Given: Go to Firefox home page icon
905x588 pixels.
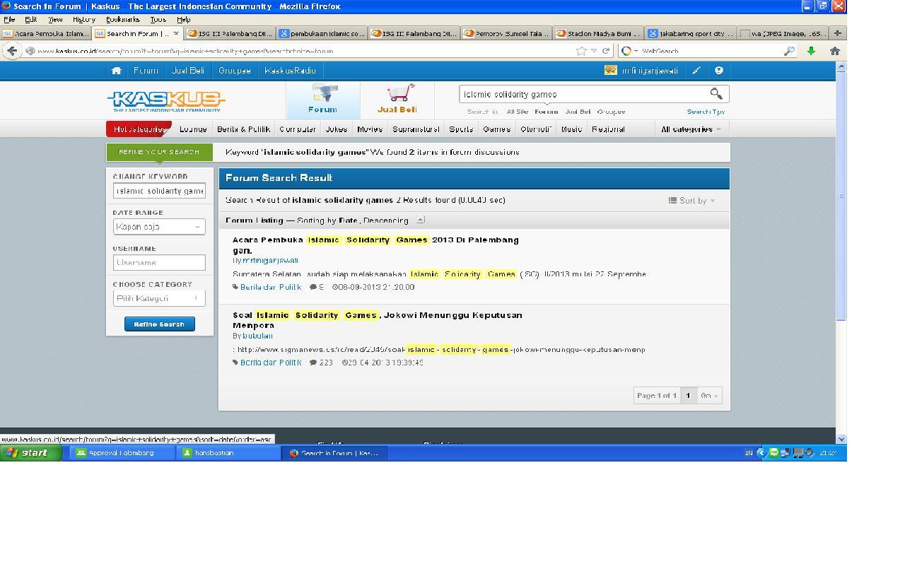Looking at the screenshot, I should (x=835, y=51).
